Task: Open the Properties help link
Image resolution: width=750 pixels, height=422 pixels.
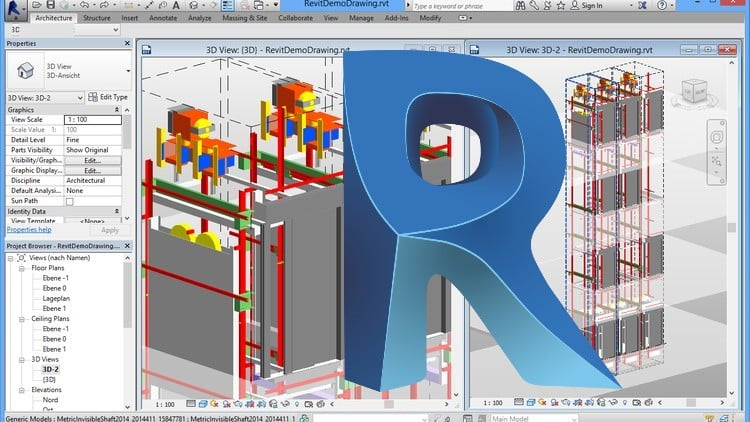Action: click(29, 230)
